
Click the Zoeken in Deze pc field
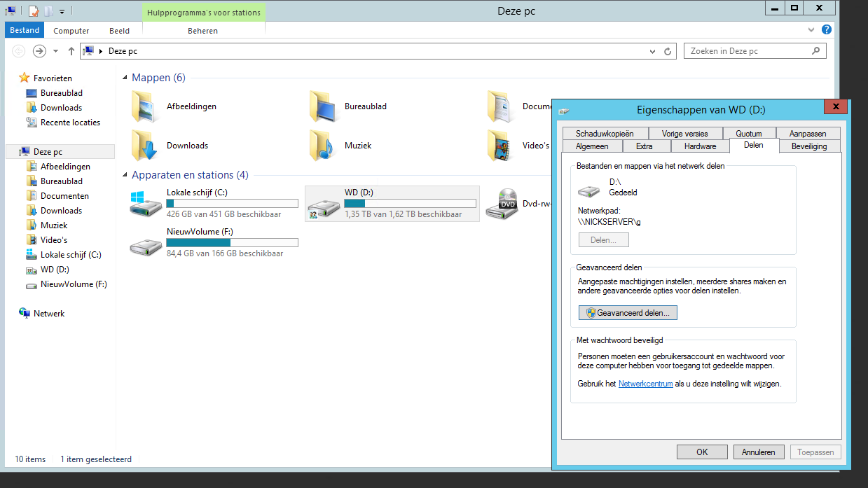[746, 51]
